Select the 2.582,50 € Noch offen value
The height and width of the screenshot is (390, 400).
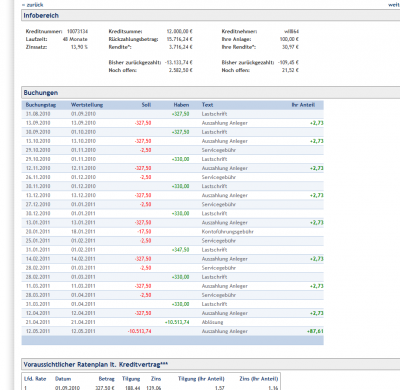tap(181, 70)
